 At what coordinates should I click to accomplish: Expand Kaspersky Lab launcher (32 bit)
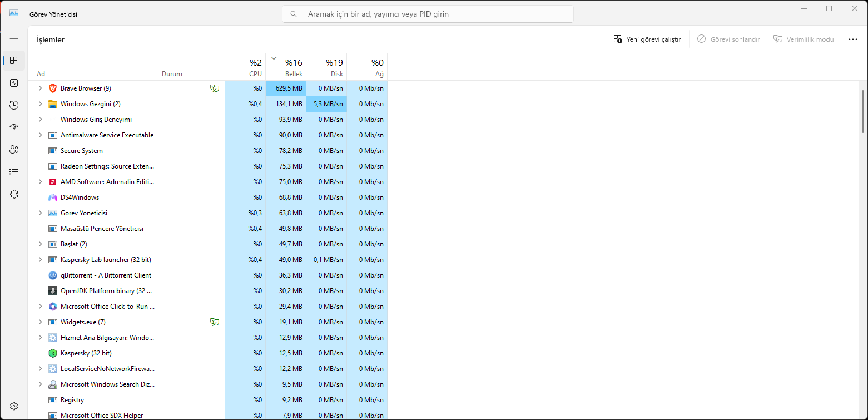pos(40,259)
